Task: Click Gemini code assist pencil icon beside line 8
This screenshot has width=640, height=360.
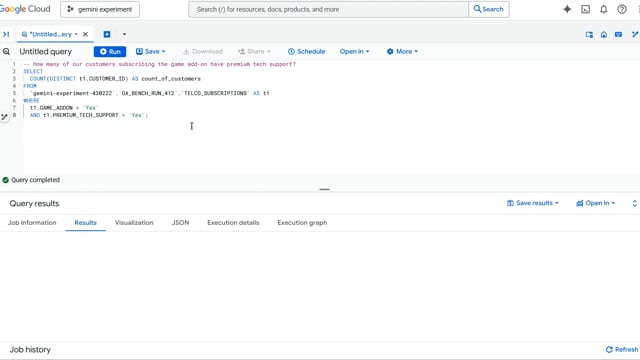Action: coord(4,117)
